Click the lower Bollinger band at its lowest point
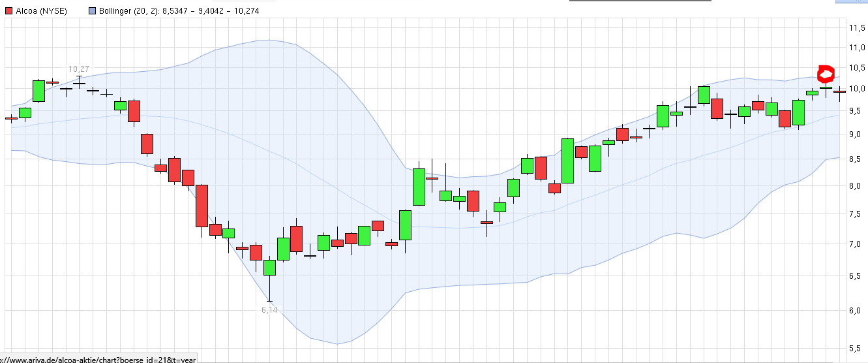This screenshot has height=363, width=868. coord(337,343)
